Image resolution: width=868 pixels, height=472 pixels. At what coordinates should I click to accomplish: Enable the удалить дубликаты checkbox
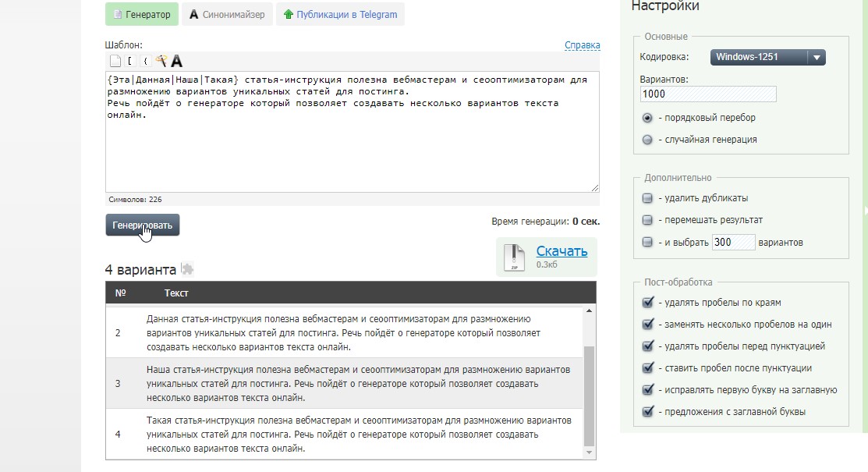pos(647,198)
